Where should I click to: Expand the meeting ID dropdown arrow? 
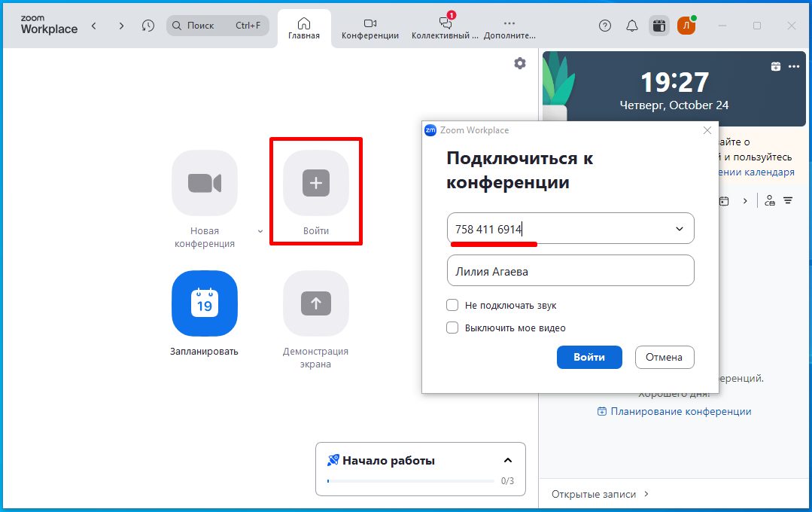[680, 229]
